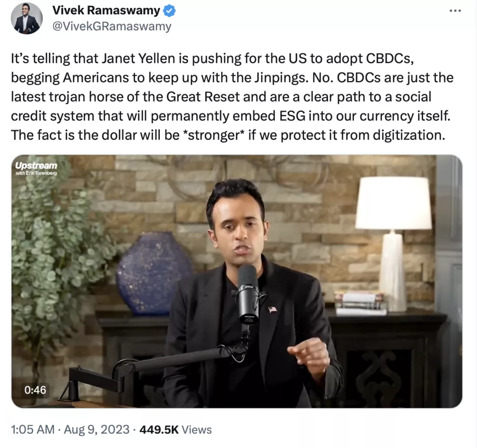
Task: Click the stack of books in video
Action: click(360, 303)
